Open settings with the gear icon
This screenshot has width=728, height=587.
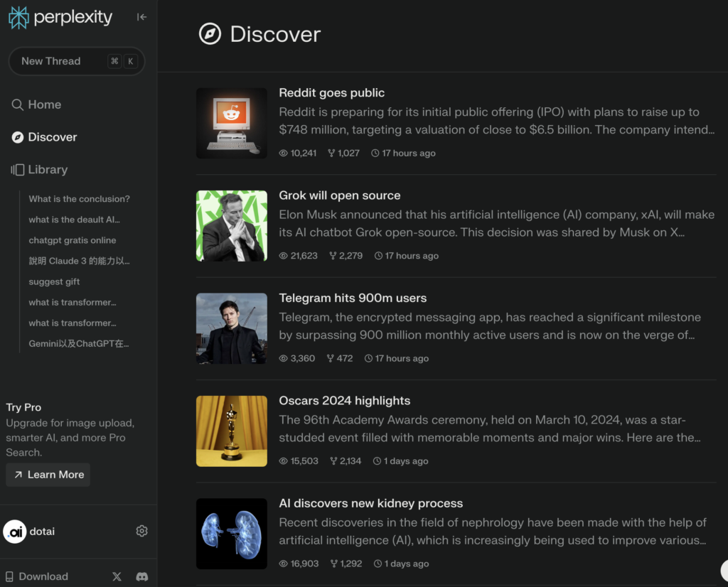(141, 531)
